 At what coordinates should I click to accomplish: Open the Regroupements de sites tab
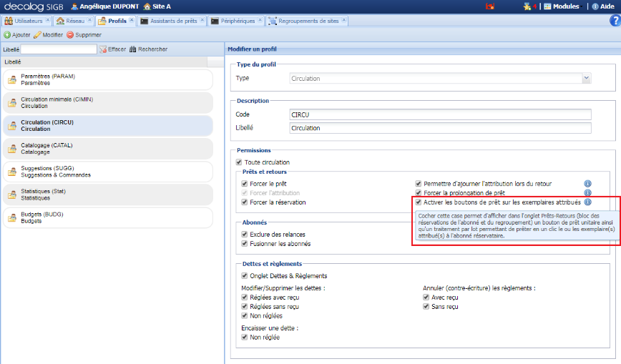point(305,21)
